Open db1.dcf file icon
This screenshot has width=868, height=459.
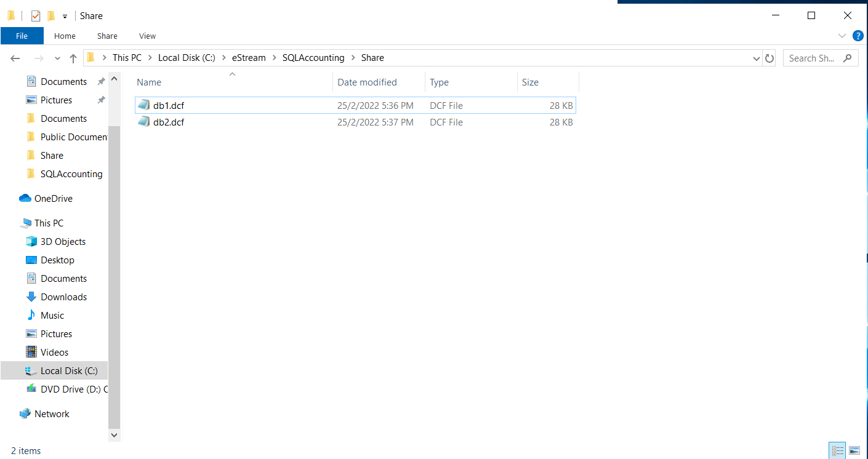pyautogui.click(x=143, y=105)
